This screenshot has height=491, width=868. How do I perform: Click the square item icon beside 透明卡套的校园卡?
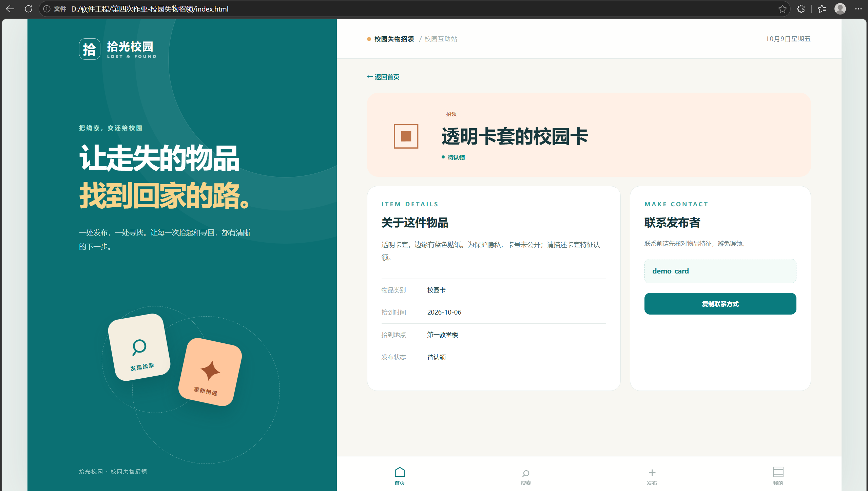(x=406, y=136)
